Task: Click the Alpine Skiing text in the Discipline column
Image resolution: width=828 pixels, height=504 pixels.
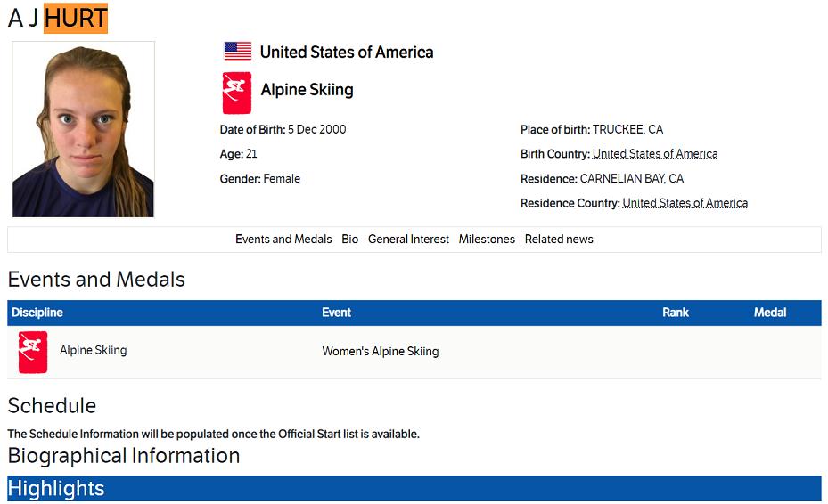Action: [x=93, y=351]
